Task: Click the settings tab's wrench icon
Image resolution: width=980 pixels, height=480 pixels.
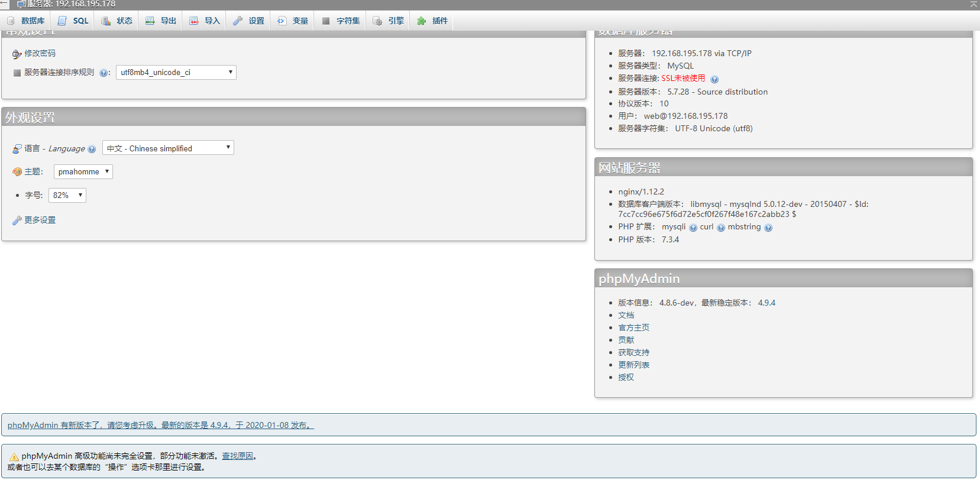Action: click(x=238, y=21)
